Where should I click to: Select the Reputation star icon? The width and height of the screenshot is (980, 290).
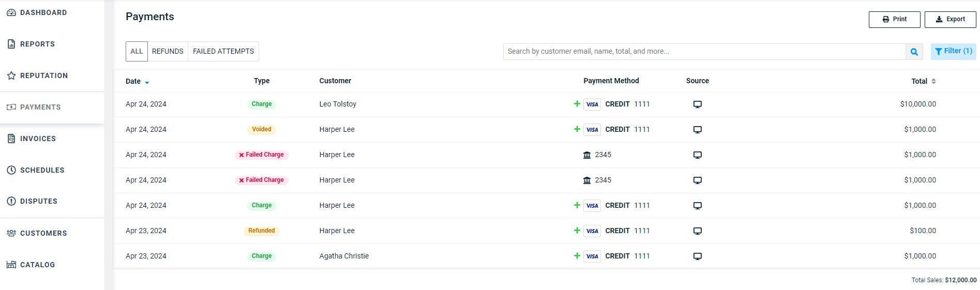tap(11, 75)
